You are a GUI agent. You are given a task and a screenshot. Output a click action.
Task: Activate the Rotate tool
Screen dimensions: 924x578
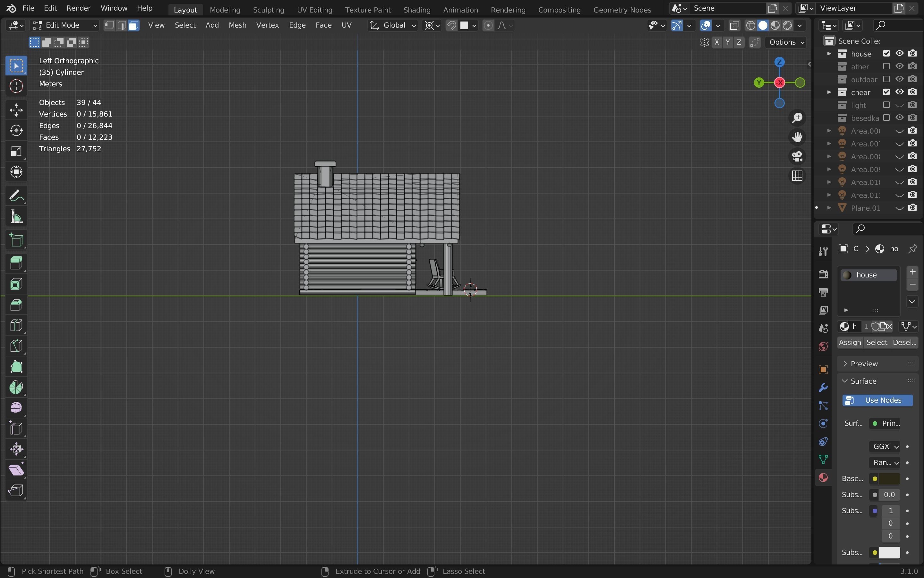coord(16,131)
